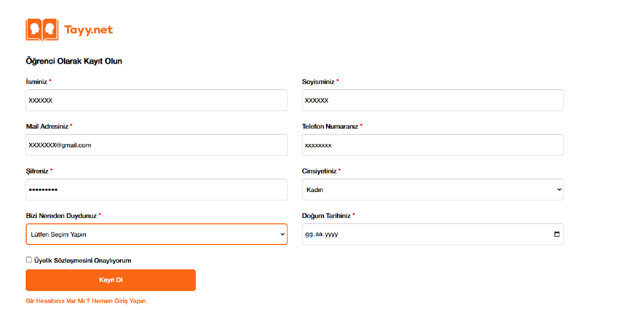Click the Doğum Tarihiniz field label
The height and width of the screenshot is (310, 644).
326,216
